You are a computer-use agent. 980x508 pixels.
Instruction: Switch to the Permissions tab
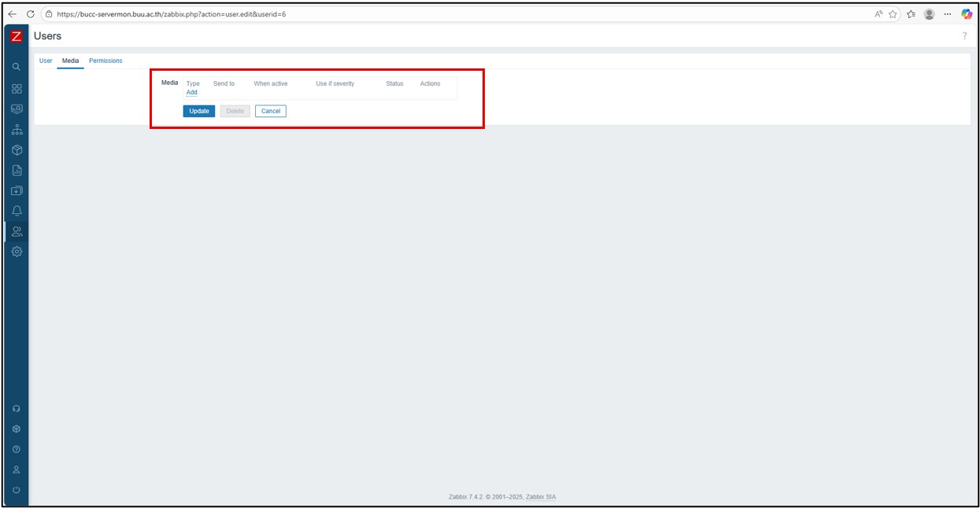(x=105, y=61)
